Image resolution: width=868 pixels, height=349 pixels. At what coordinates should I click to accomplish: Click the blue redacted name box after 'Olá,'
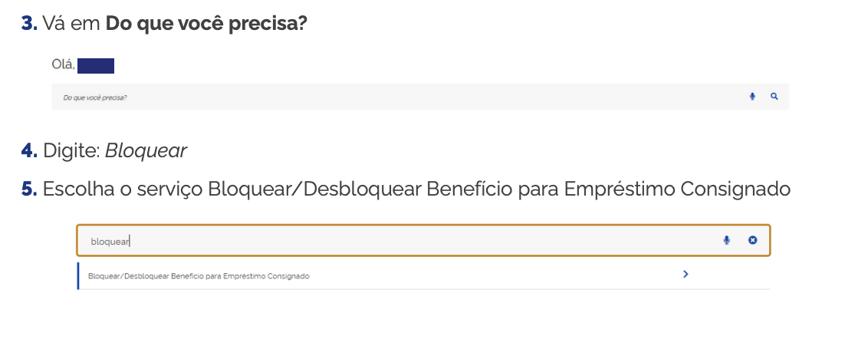(x=96, y=65)
